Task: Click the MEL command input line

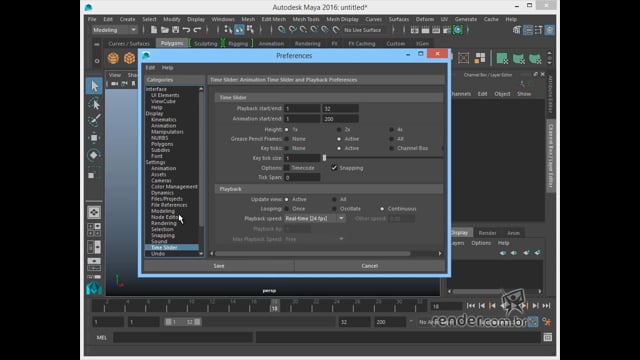Action: (x=183, y=338)
